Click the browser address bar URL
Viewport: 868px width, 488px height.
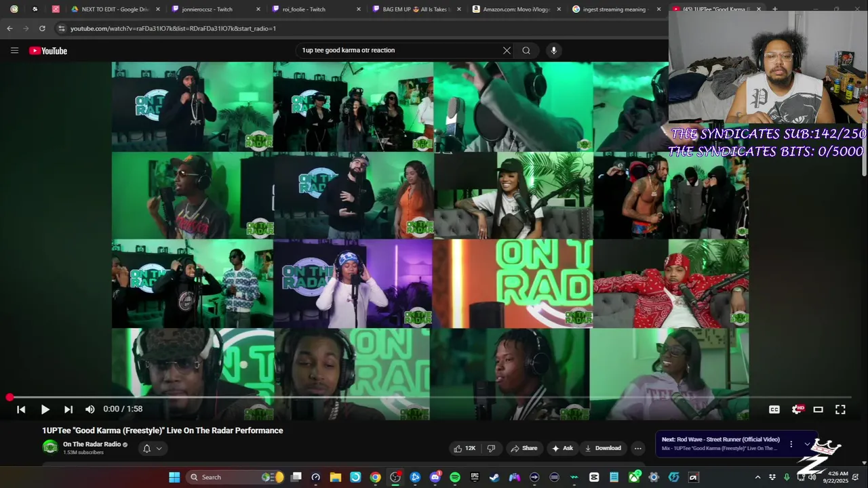tap(173, 28)
